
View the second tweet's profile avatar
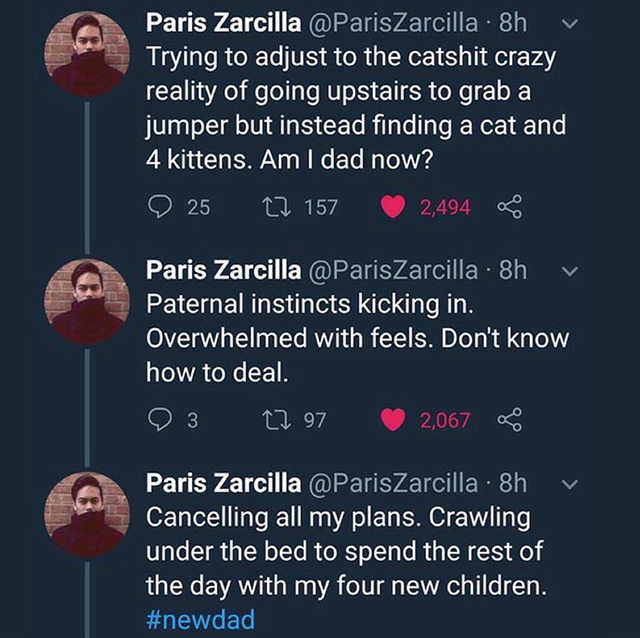pos(88,302)
